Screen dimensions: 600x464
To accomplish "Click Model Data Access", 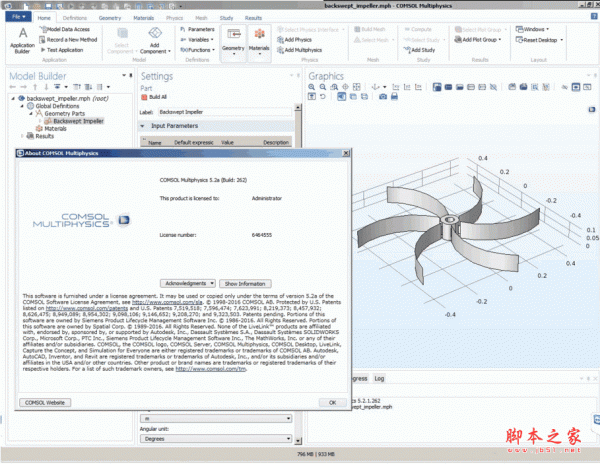I will [65, 30].
